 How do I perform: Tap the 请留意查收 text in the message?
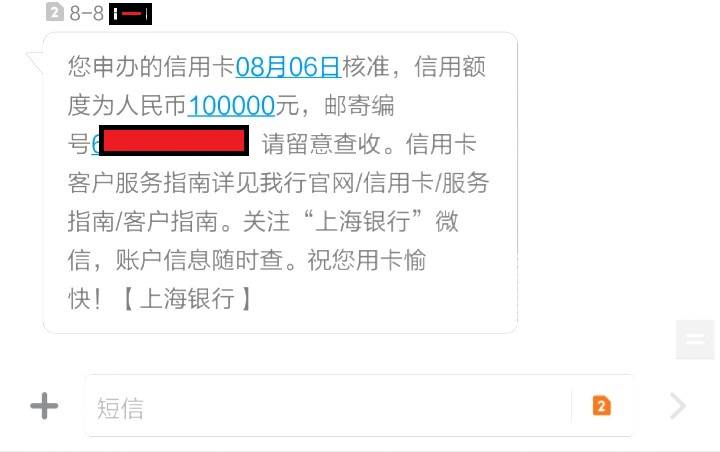click(321, 144)
